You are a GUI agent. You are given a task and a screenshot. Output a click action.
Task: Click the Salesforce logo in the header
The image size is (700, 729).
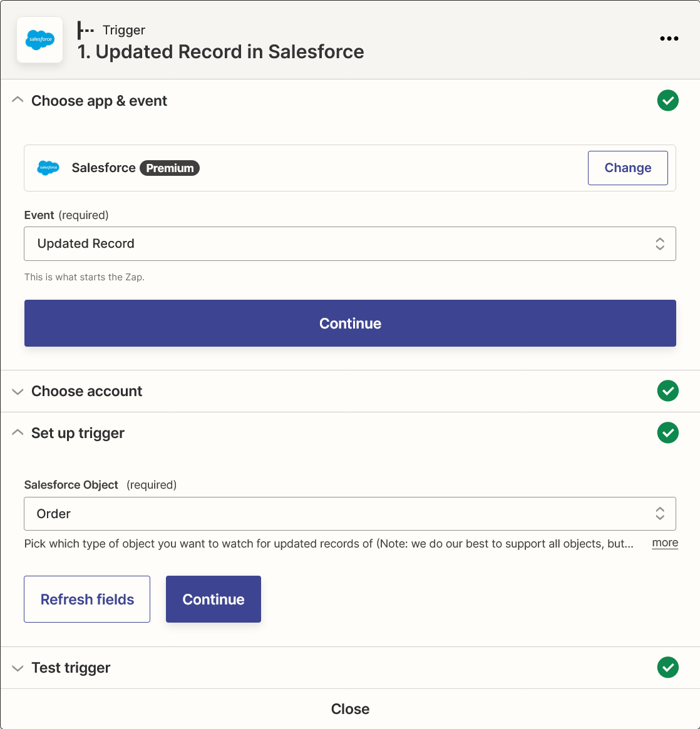[40, 40]
